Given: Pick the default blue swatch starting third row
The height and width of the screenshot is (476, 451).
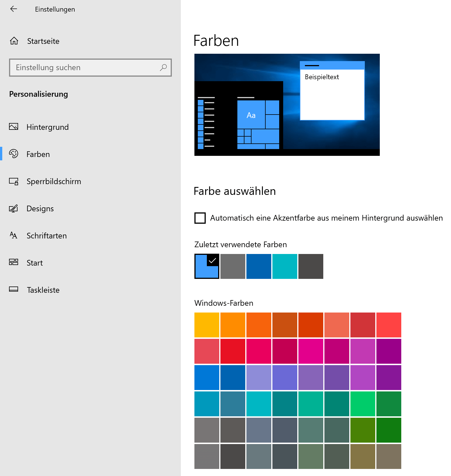Looking at the screenshot, I should pyautogui.click(x=207, y=378).
